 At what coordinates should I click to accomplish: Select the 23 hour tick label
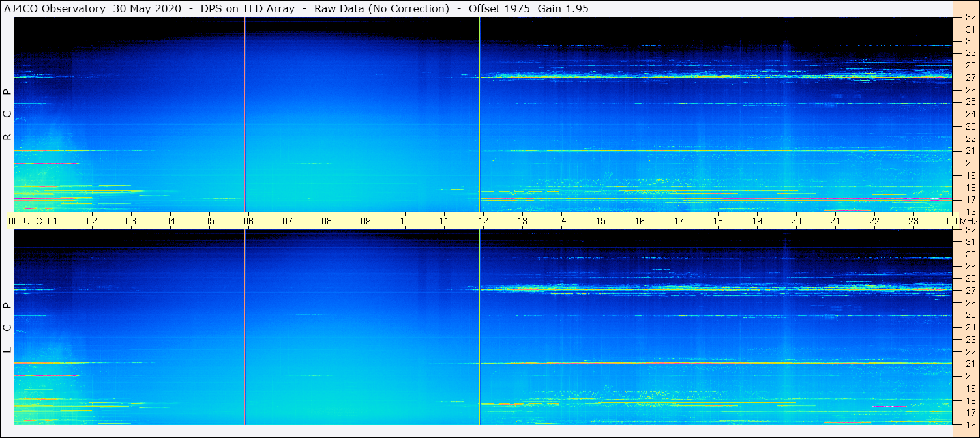pos(913,221)
